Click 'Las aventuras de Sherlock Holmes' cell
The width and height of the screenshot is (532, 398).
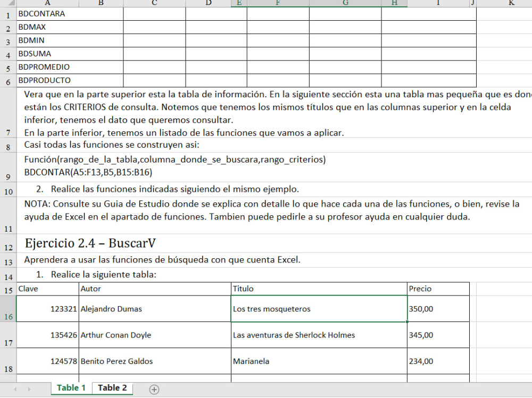[319, 335]
